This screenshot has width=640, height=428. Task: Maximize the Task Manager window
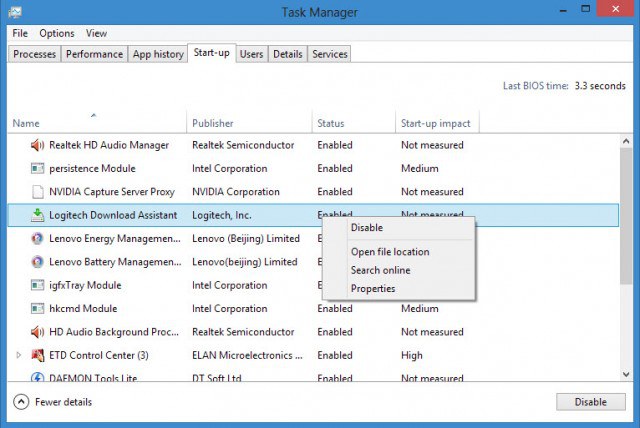click(x=586, y=9)
